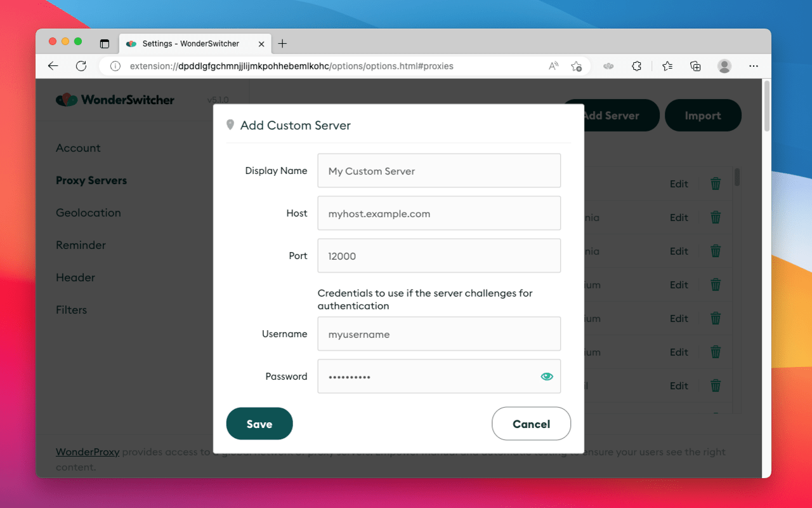
Task: Click the fourth row's Edit link
Action: [x=679, y=284]
